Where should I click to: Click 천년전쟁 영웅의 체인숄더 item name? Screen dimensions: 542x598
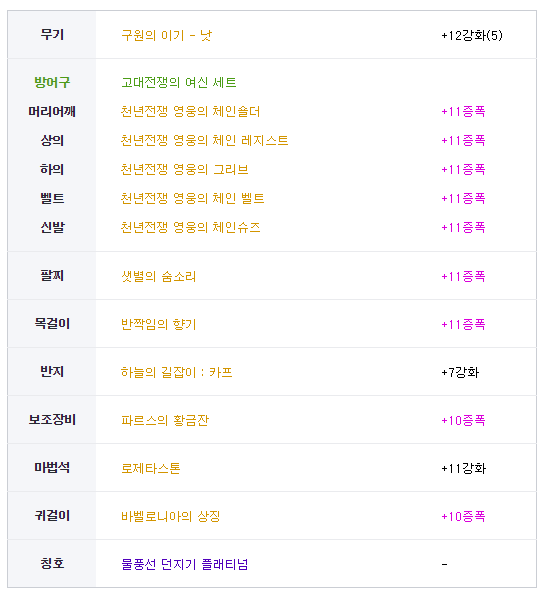point(190,111)
